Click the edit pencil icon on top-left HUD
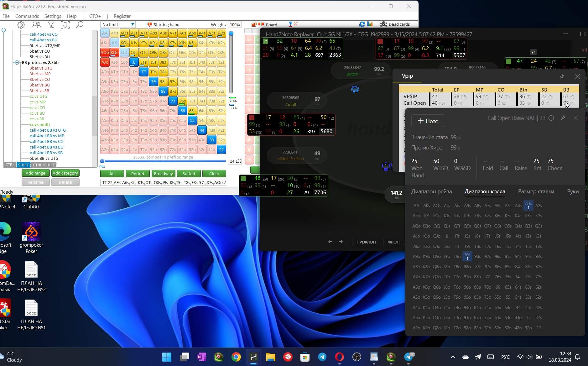 [266, 41]
